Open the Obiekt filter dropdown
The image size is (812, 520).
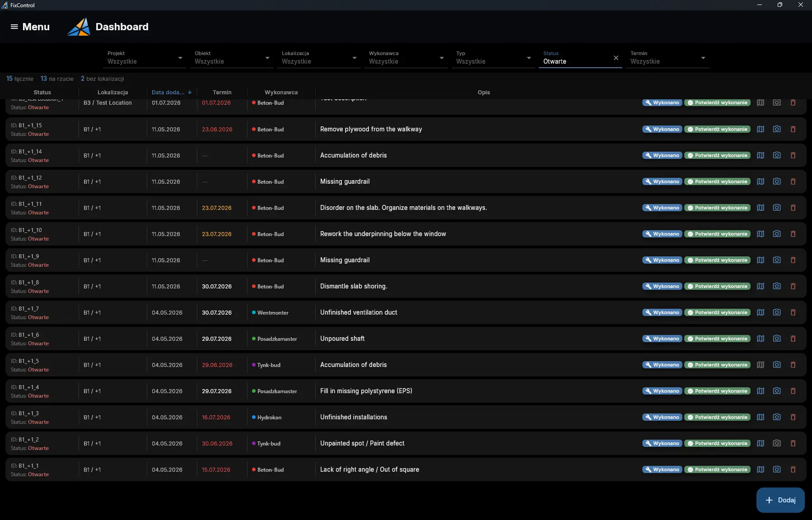tap(232, 58)
